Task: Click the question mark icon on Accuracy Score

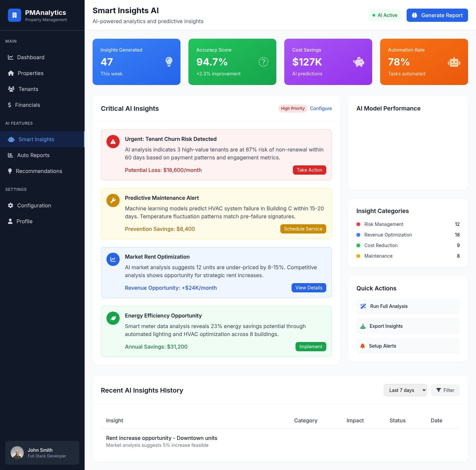Action: [x=263, y=62]
